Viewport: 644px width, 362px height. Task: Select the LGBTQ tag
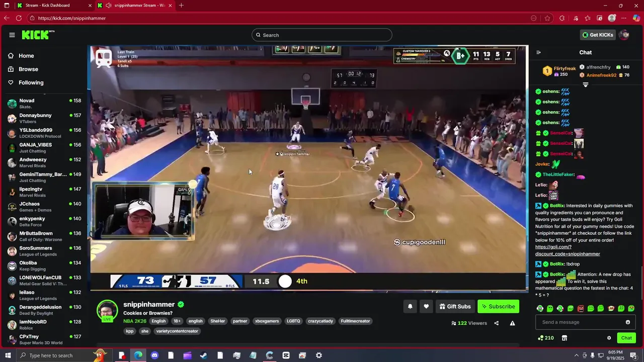pos(293,321)
